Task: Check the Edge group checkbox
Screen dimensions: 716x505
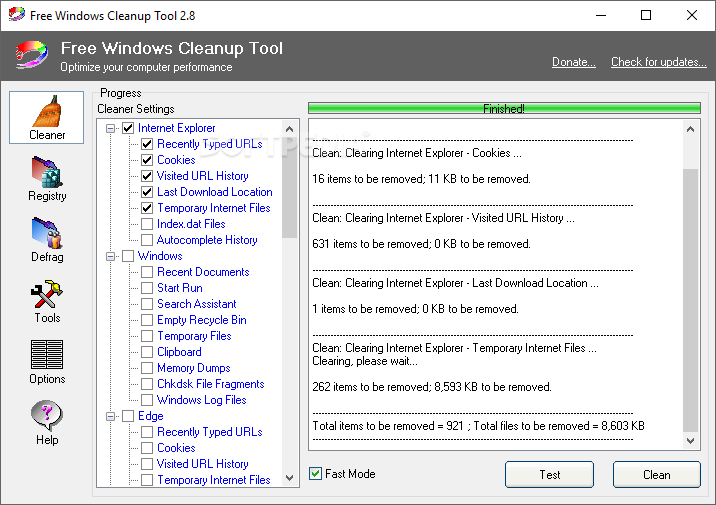Action: (128, 416)
